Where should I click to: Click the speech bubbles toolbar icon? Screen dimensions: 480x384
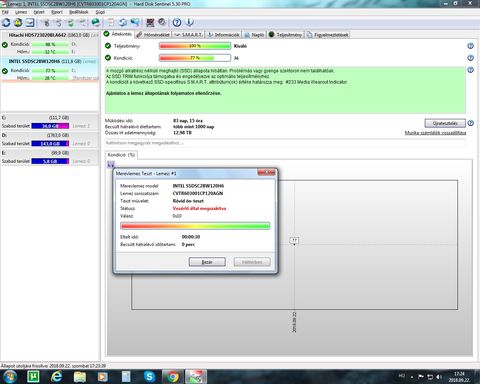tap(135, 22)
